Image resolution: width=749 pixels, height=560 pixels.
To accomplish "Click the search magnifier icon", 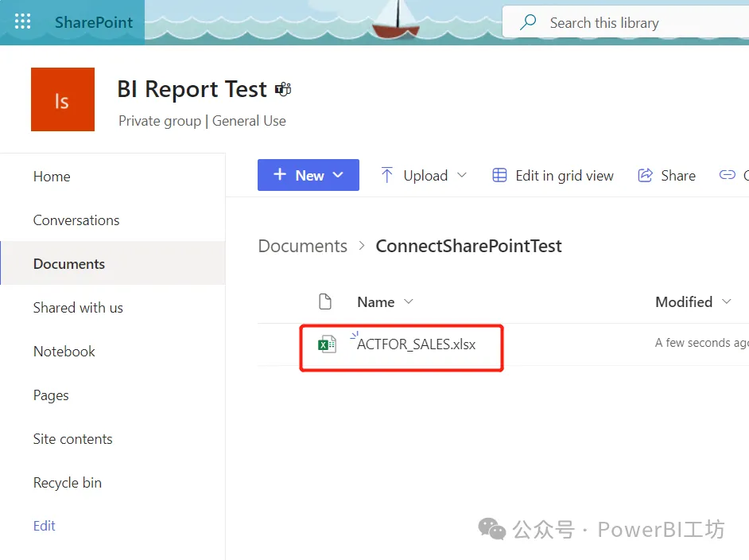I will click(528, 22).
